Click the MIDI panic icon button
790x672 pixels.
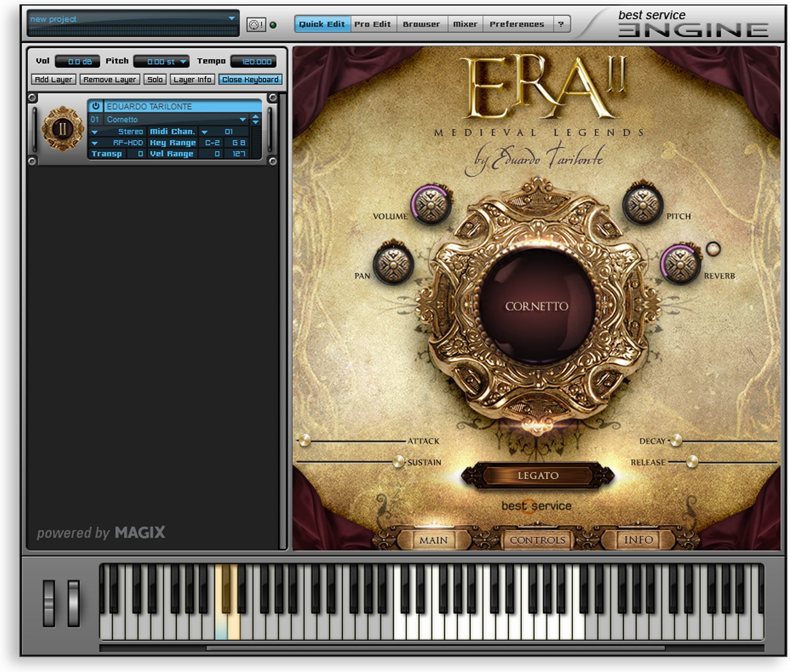256,25
